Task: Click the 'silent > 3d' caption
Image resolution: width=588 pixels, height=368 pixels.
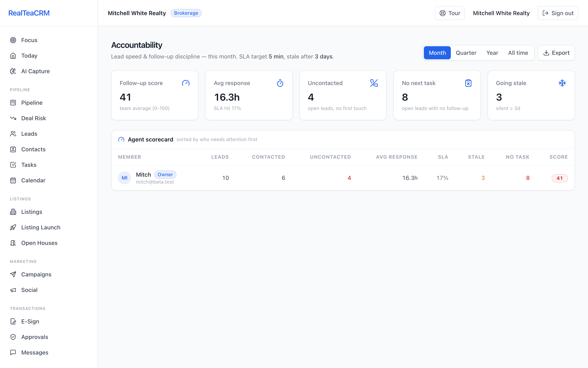Action: [508, 109]
